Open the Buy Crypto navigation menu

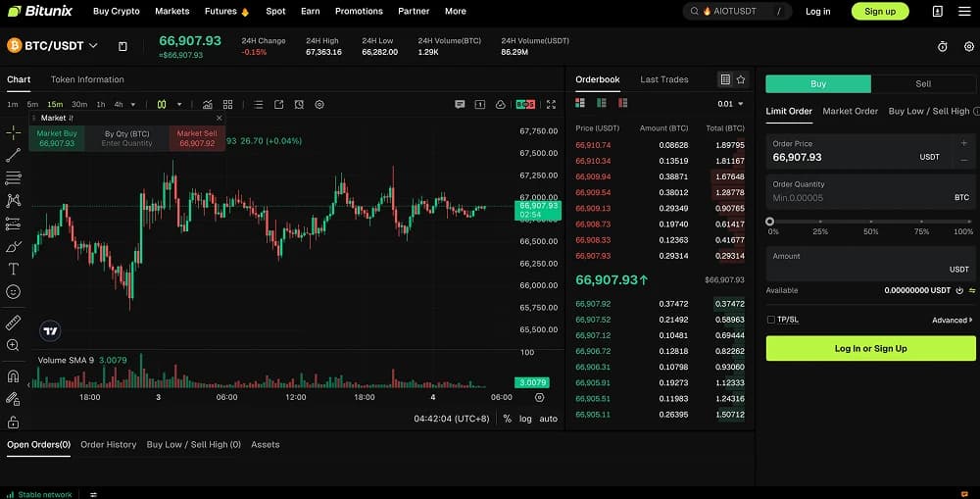[x=117, y=11]
